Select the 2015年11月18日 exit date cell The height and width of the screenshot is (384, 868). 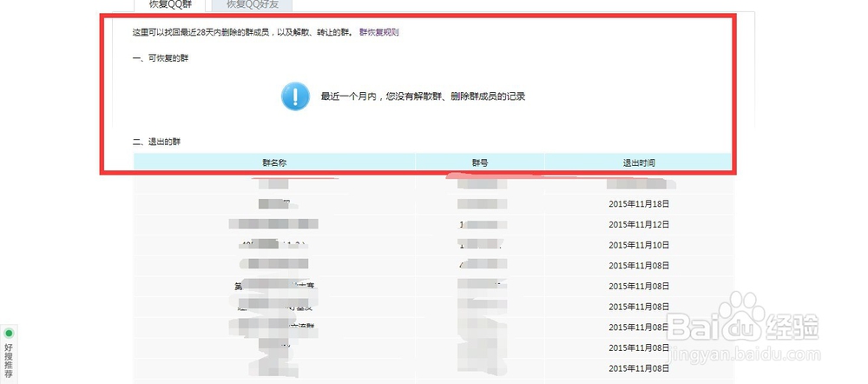click(639, 204)
